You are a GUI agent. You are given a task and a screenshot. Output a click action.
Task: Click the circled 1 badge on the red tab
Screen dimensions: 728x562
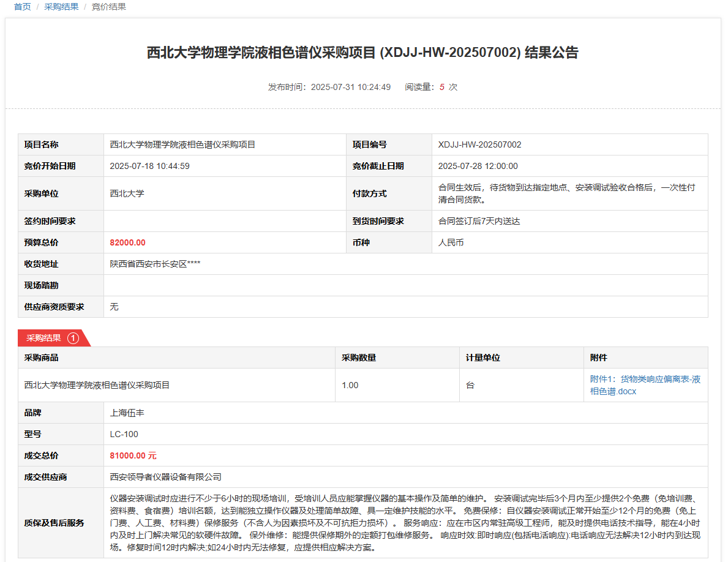pyautogui.click(x=73, y=338)
